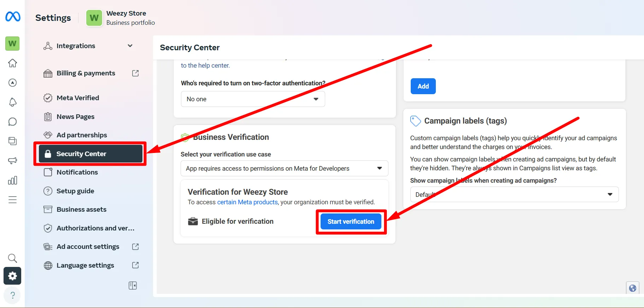Click the 'Campaign labels (tags)' heading

(466, 121)
